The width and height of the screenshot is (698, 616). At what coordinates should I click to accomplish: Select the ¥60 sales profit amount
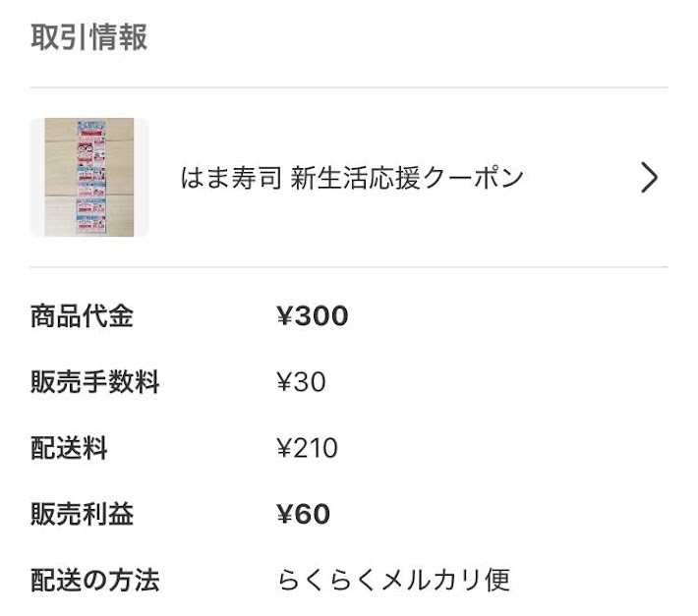pyautogui.click(x=303, y=514)
